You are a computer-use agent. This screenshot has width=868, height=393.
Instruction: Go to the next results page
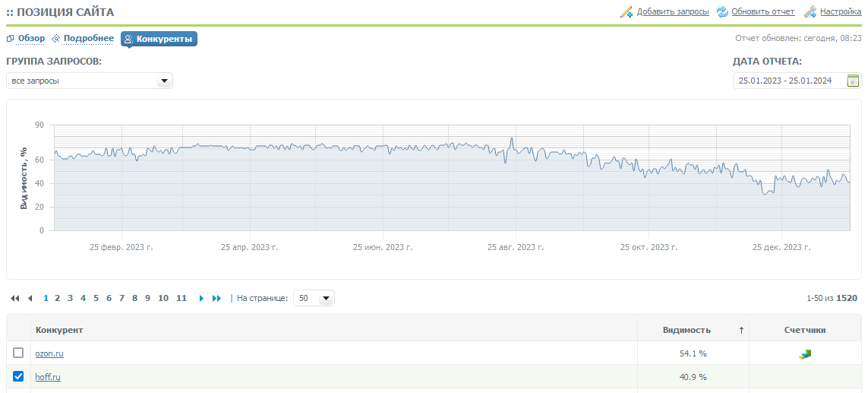201,299
